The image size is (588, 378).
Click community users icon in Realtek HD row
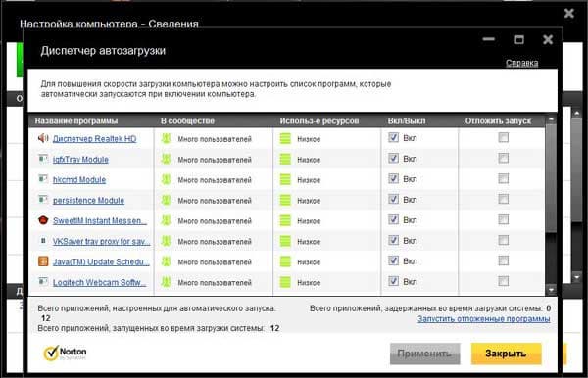pos(167,139)
